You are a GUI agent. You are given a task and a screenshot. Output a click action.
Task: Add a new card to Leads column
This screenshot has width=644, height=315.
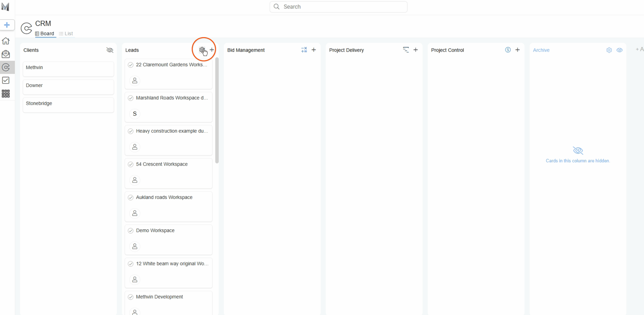click(x=212, y=50)
